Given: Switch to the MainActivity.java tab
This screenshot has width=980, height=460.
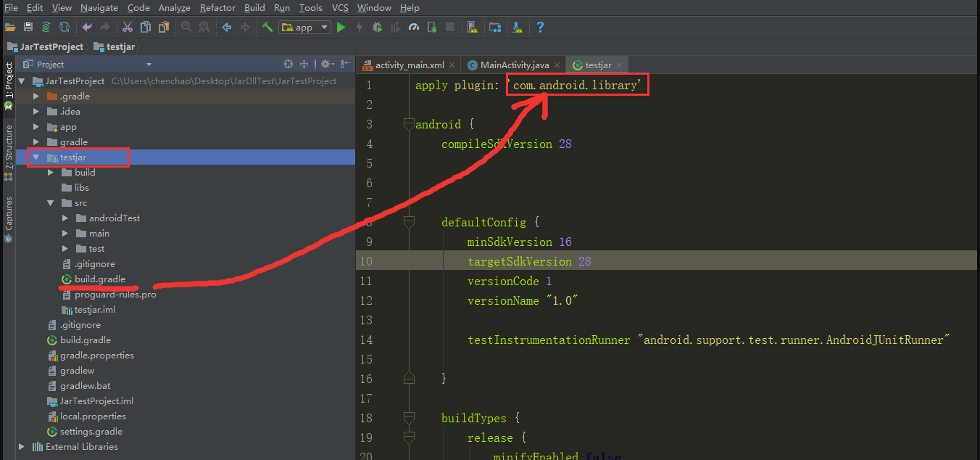Looking at the screenshot, I should pos(513,65).
